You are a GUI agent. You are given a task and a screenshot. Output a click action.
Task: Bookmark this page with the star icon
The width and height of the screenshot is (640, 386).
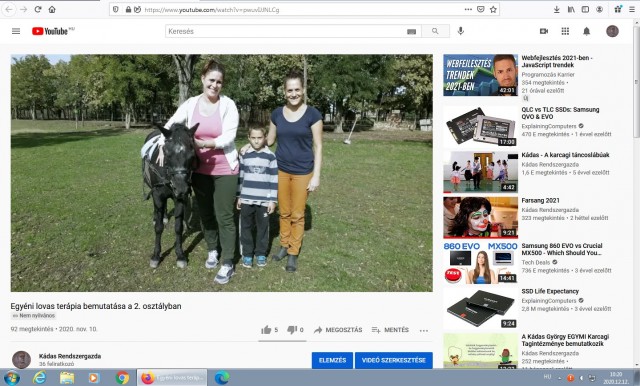(x=493, y=9)
